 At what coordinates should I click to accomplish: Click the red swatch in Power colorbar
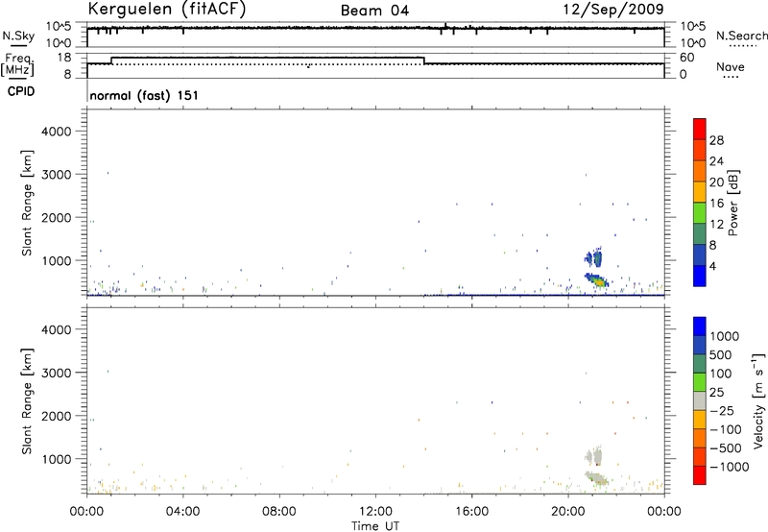[700, 129]
